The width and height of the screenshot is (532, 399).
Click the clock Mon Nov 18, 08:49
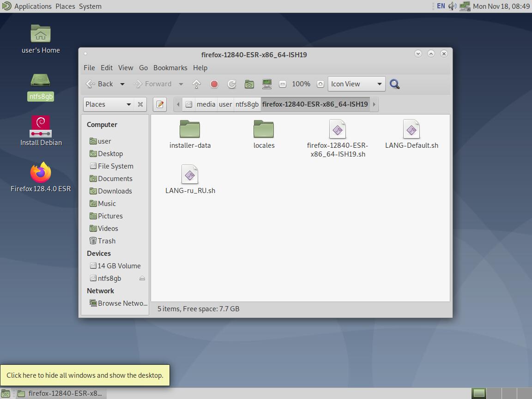(x=501, y=6)
